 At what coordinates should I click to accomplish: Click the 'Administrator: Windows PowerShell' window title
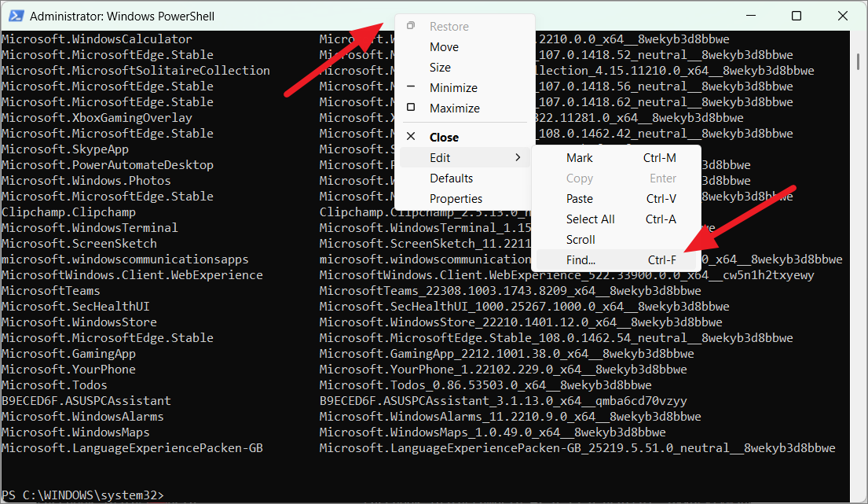122,16
